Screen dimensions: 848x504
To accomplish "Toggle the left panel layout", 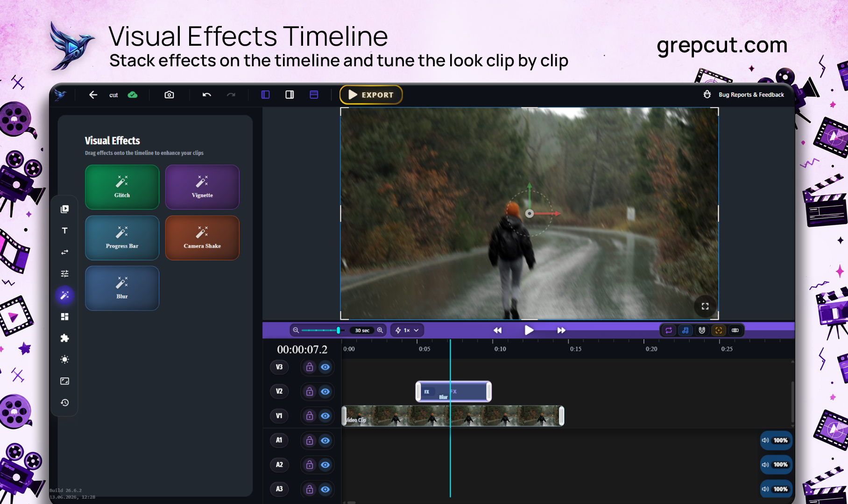I will 265,95.
